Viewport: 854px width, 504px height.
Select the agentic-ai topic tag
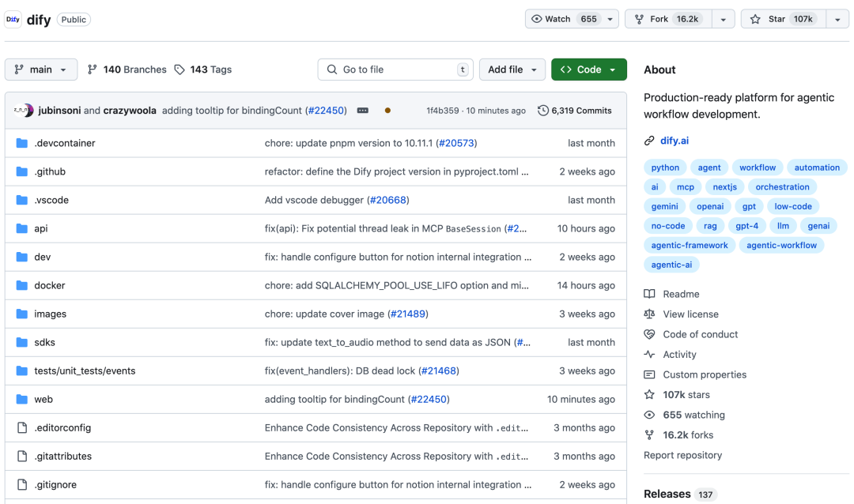point(671,265)
